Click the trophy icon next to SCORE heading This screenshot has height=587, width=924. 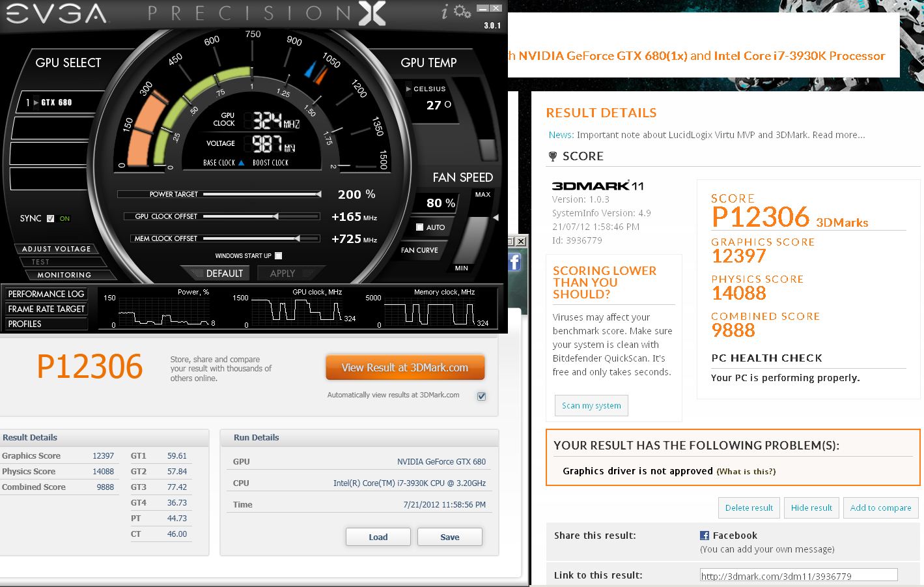pyautogui.click(x=553, y=156)
